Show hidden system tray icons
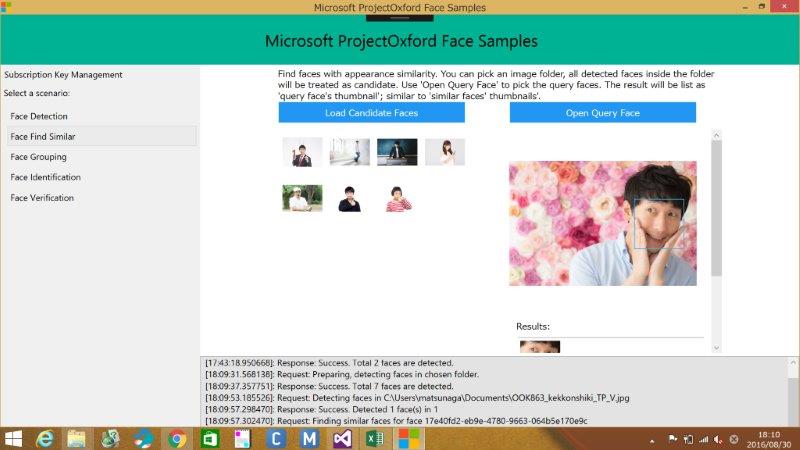 (652, 440)
